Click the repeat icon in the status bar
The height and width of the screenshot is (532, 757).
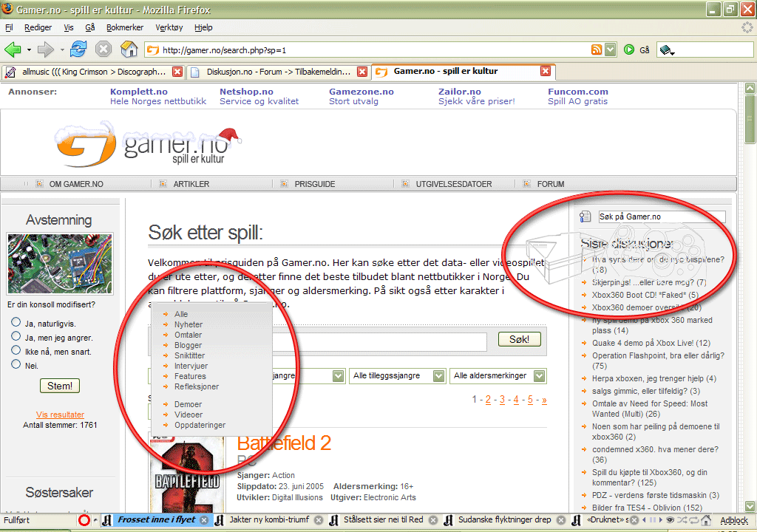[x=693, y=520]
